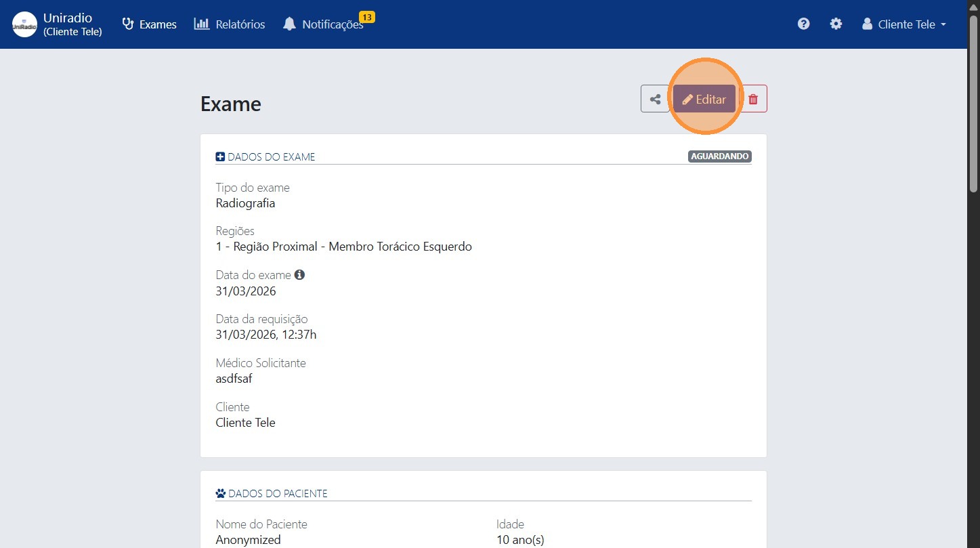Click info icon beside Data do exame
Screen dimensions: 980x548
point(299,275)
